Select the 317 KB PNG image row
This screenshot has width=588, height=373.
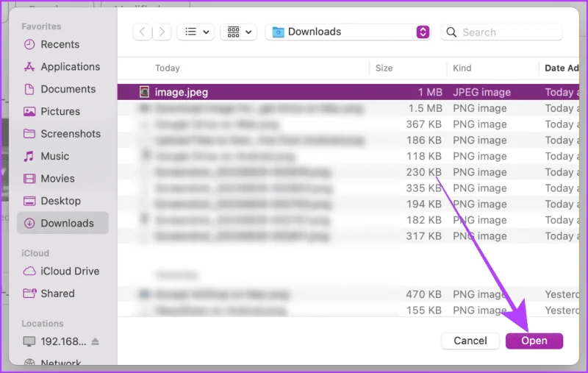[348, 236]
